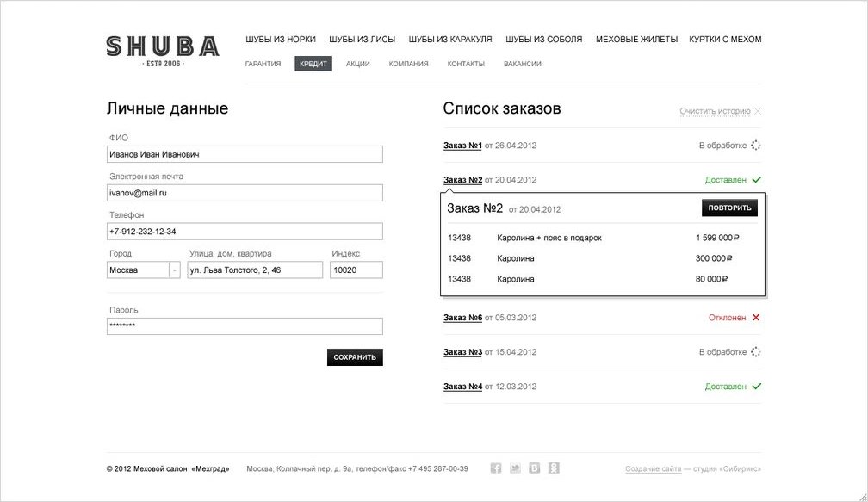The height and width of the screenshot is (502, 868).
Task: Open Меховые жилеты menu
Action: click(x=636, y=40)
